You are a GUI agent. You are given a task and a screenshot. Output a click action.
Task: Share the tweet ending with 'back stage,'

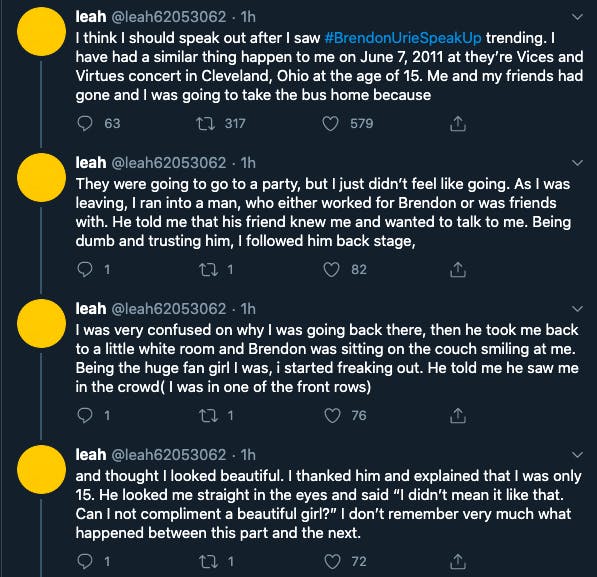click(458, 270)
